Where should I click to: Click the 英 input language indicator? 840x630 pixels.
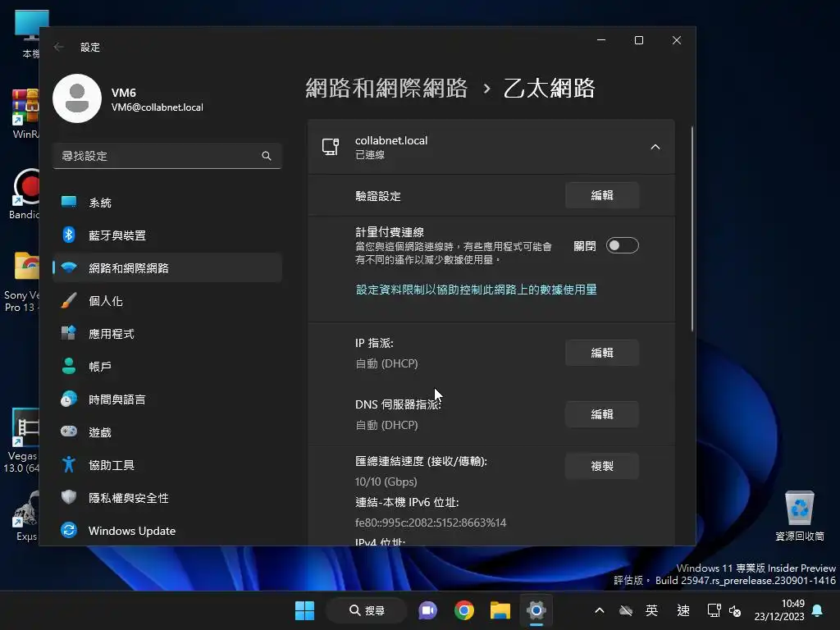pyautogui.click(x=651, y=610)
